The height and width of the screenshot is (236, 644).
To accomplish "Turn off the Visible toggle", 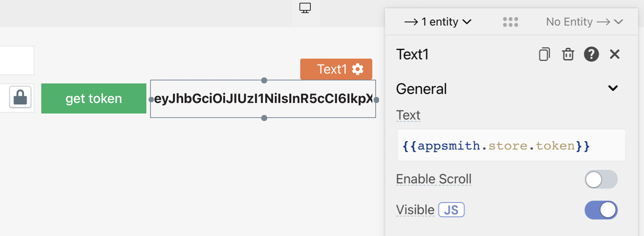I will pos(600,210).
